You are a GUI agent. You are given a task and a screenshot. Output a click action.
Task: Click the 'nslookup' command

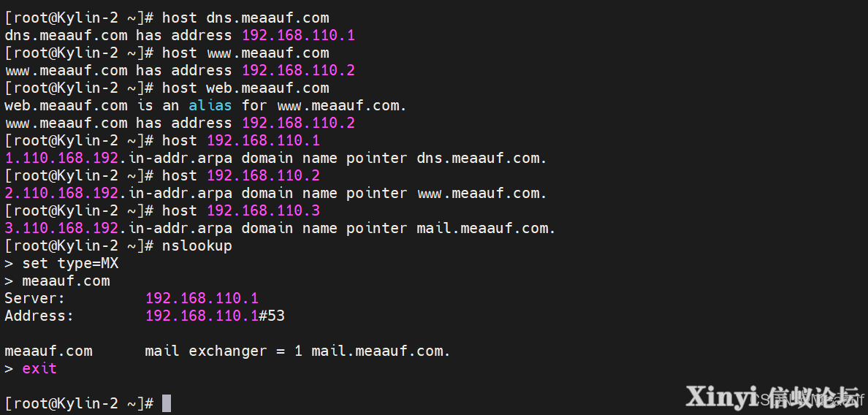click(x=197, y=245)
